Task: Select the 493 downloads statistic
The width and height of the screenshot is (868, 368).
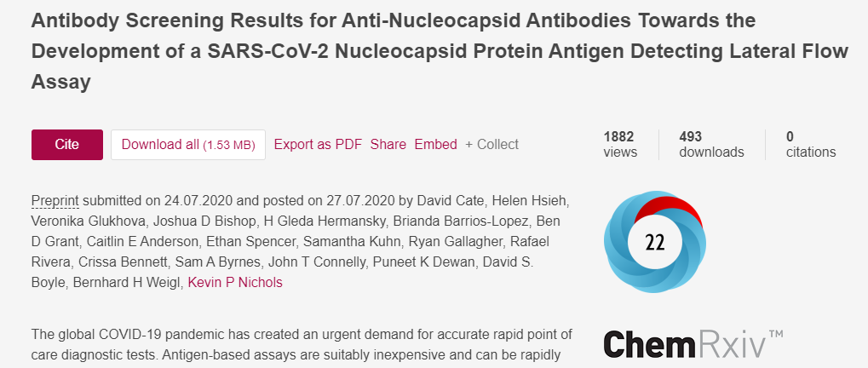Action: [711, 145]
